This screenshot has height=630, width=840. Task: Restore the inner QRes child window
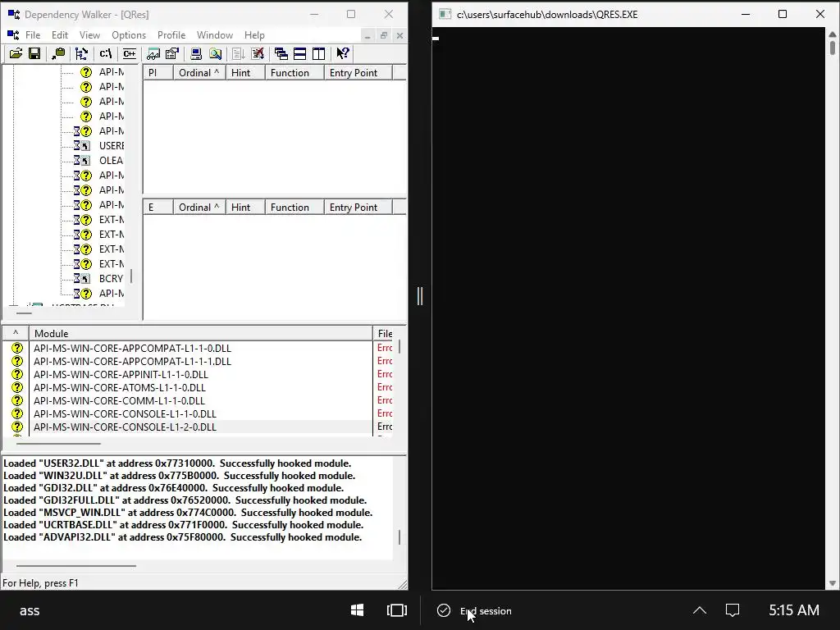tap(384, 35)
